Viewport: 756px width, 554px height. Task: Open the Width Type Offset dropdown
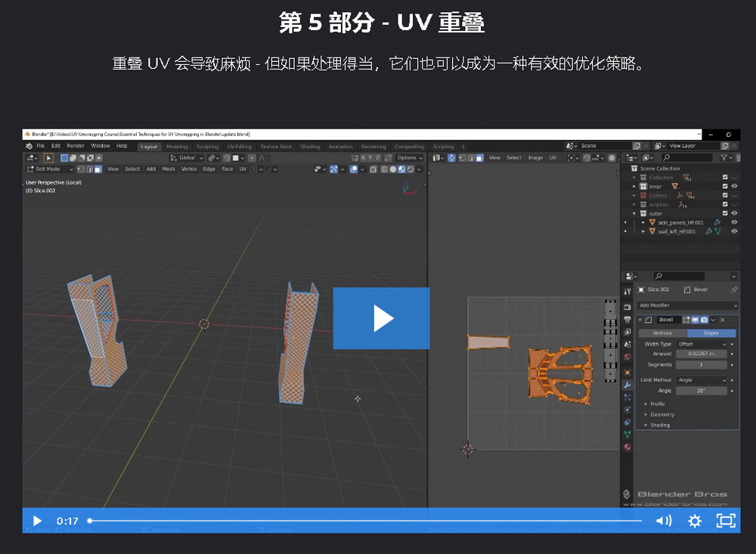tap(702, 344)
